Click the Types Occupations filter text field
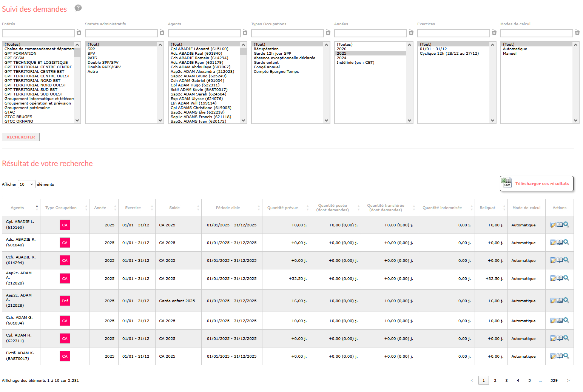Screen dimensions: 583x392 (287, 33)
